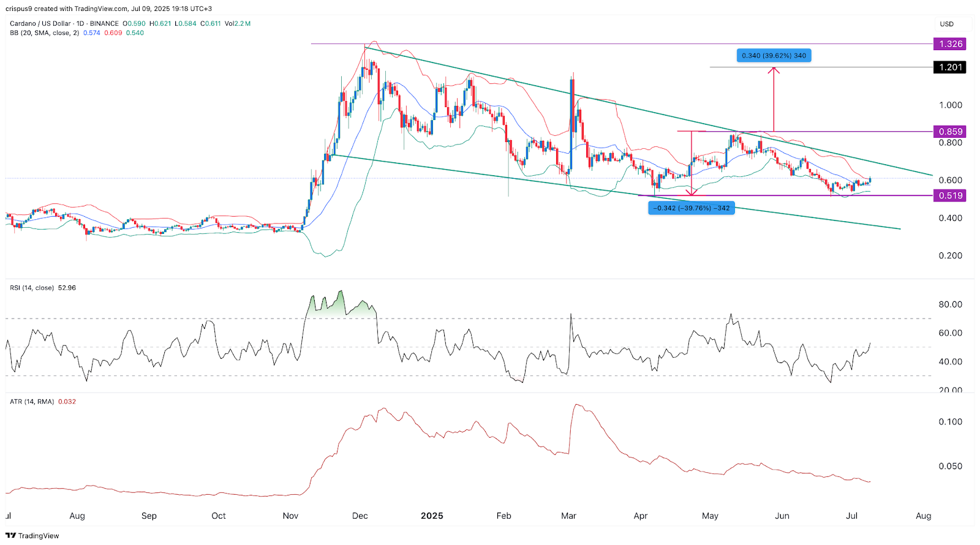
Task: Click the RSI (14, close) indicator label
Action: 32,288
